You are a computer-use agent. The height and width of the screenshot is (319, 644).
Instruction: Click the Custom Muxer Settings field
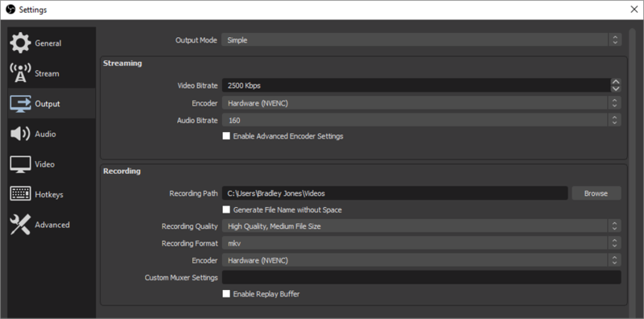tap(421, 277)
